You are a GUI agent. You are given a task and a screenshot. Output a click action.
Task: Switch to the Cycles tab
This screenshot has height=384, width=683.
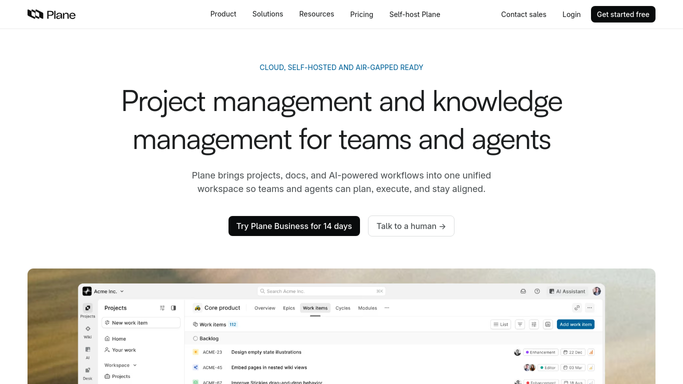(343, 308)
